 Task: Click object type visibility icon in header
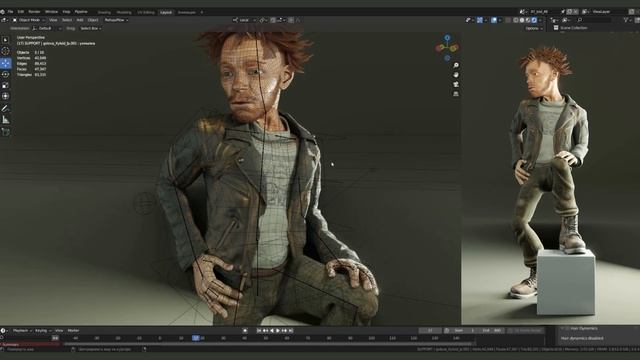pyautogui.click(x=469, y=20)
